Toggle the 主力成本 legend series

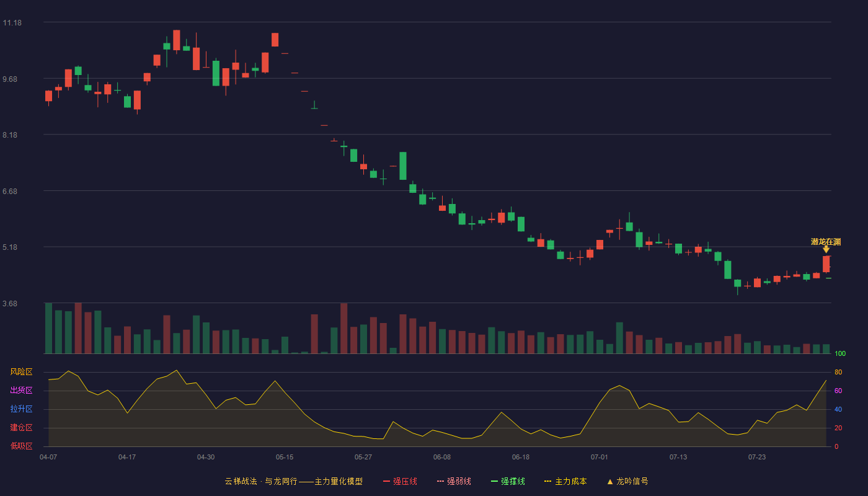coord(565,481)
